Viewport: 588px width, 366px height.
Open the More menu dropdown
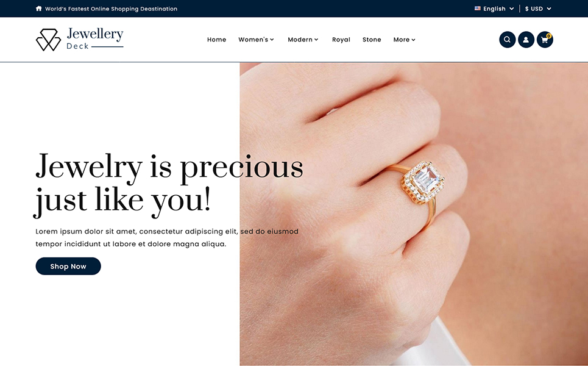coord(404,40)
